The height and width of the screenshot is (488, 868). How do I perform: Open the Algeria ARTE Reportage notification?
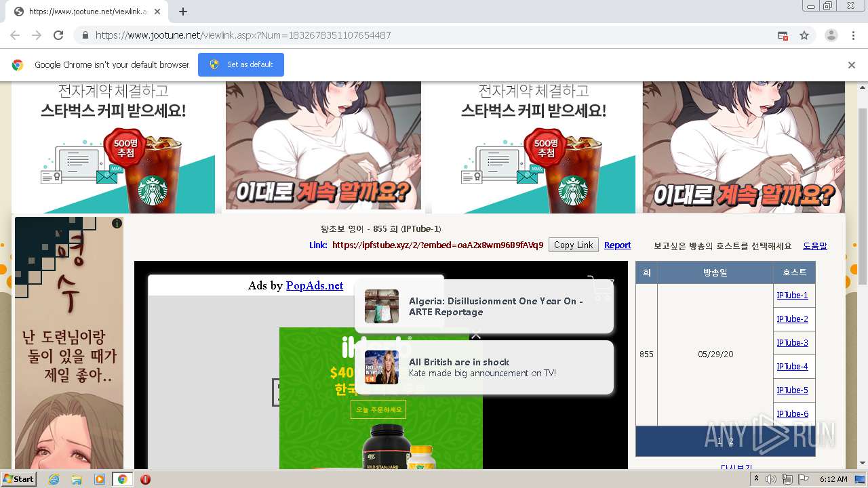[484, 306]
